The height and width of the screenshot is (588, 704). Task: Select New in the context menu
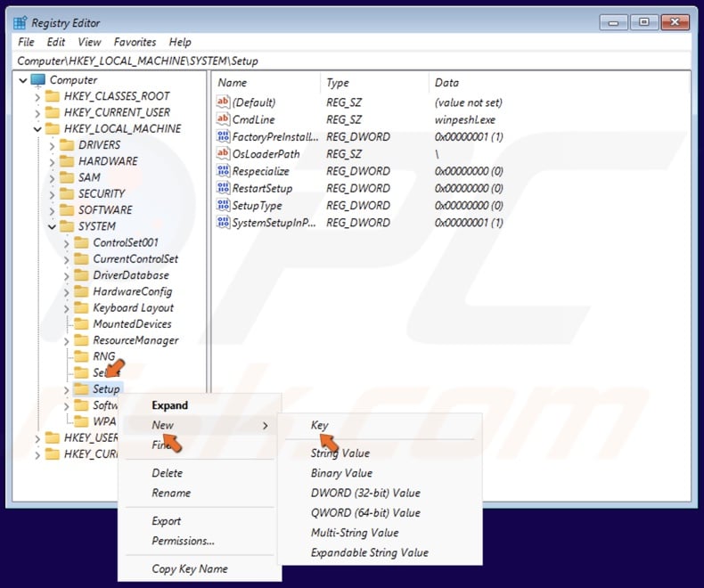(x=200, y=425)
